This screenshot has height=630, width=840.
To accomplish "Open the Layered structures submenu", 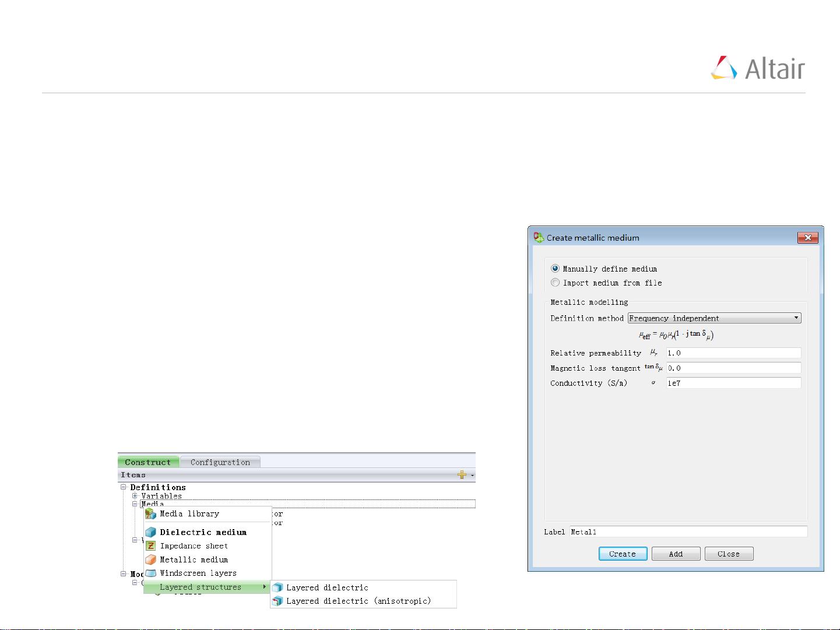I will 207,587.
